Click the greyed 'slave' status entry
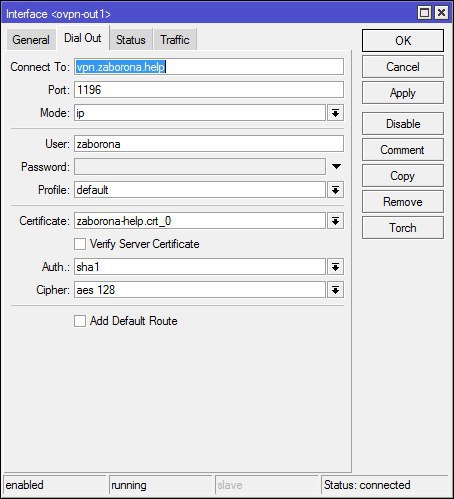The image size is (454, 499). (x=266, y=485)
